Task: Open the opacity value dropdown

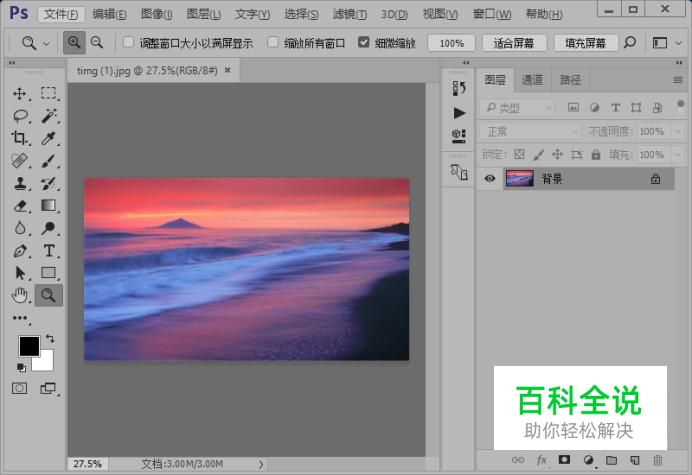Action: coord(675,131)
